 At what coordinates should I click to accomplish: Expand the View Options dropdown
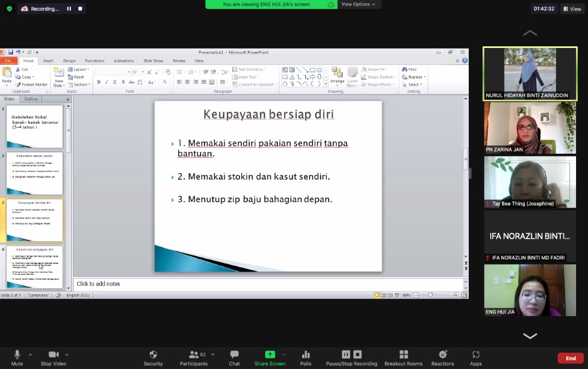[358, 4]
